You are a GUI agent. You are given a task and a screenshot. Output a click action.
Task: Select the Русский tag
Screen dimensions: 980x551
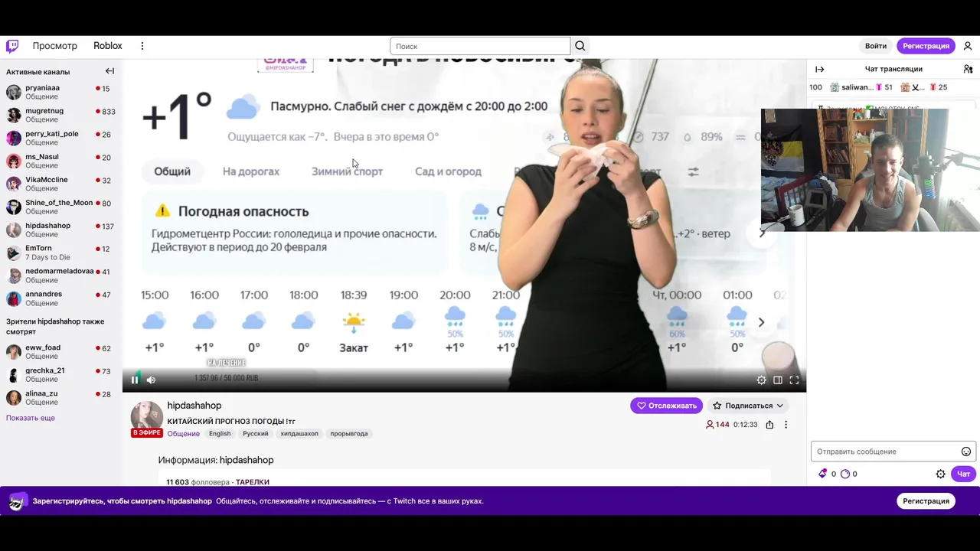coord(256,434)
